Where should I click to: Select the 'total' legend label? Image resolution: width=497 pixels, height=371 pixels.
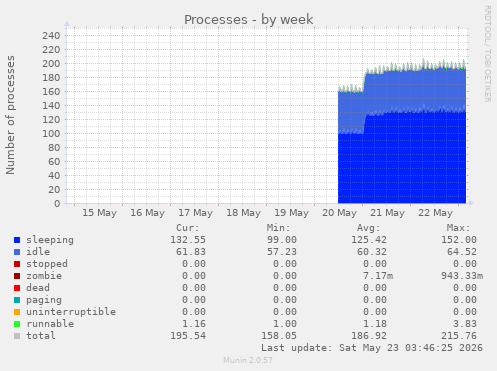[x=41, y=336]
